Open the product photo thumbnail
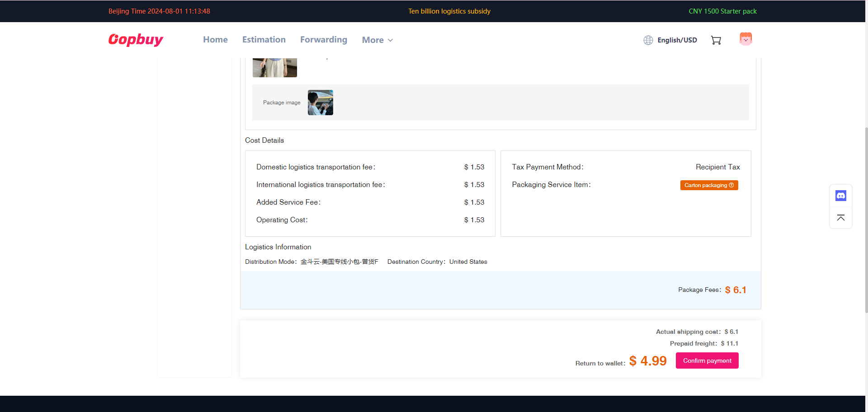The image size is (868, 412). [275, 68]
